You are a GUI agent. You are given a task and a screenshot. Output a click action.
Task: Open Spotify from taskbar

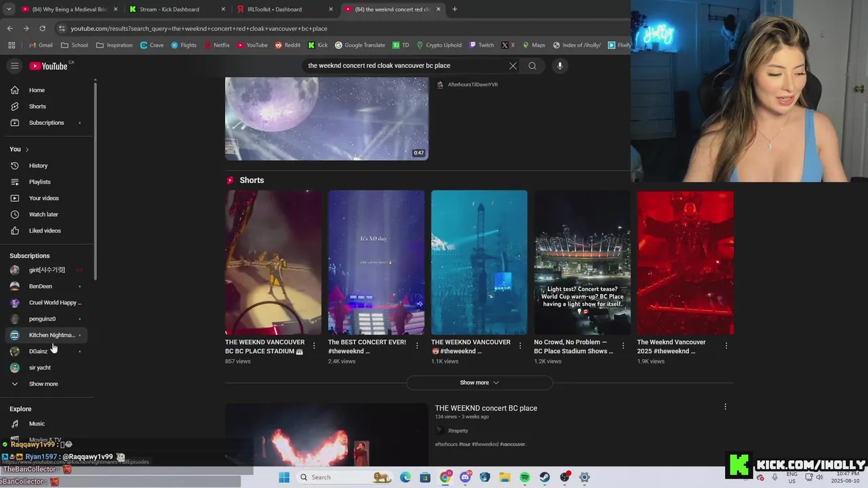point(525,477)
